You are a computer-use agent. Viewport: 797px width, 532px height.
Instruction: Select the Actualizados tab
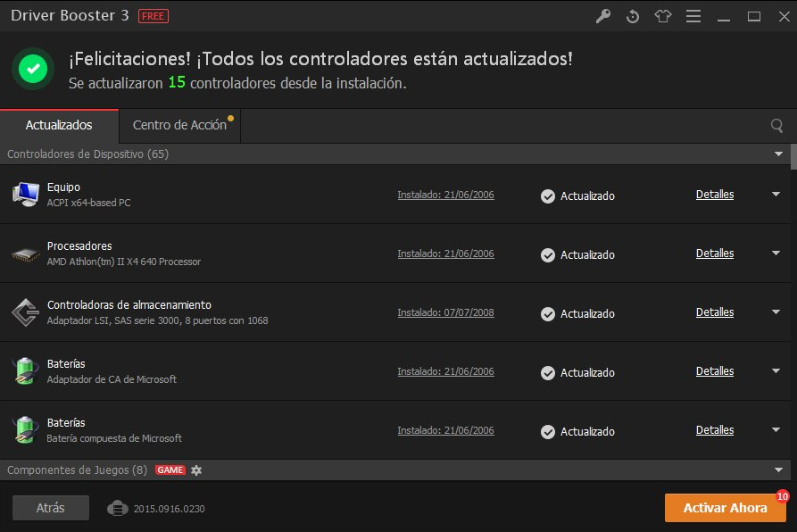(x=58, y=126)
